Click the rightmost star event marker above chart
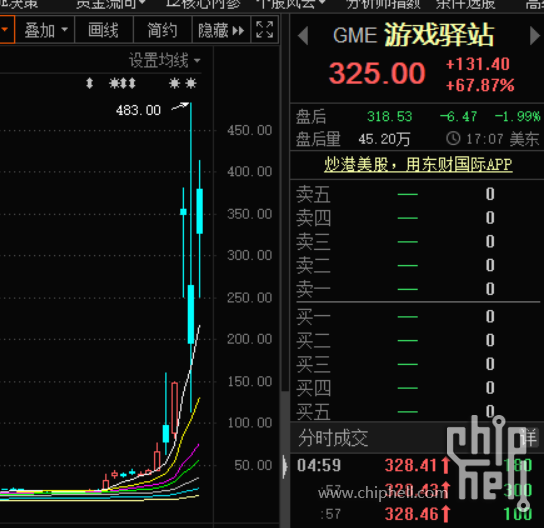This screenshot has width=544, height=528. coord(190,83)
